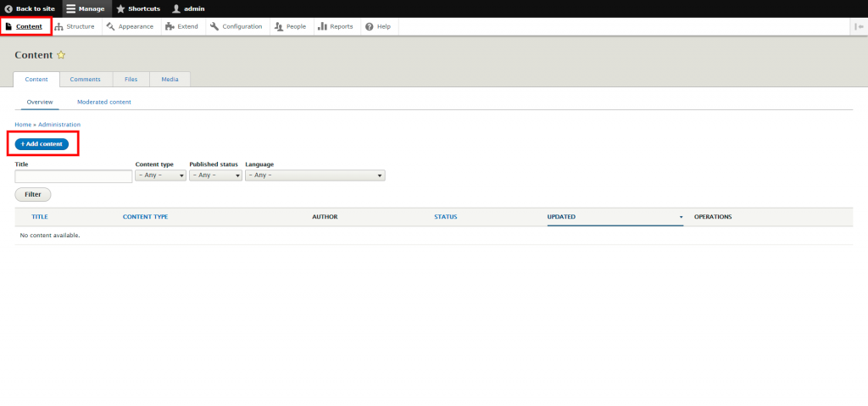Open the Language filter dropdown
Image resolution: width=868 pixels, height=406 pixels.
(314, 175)
